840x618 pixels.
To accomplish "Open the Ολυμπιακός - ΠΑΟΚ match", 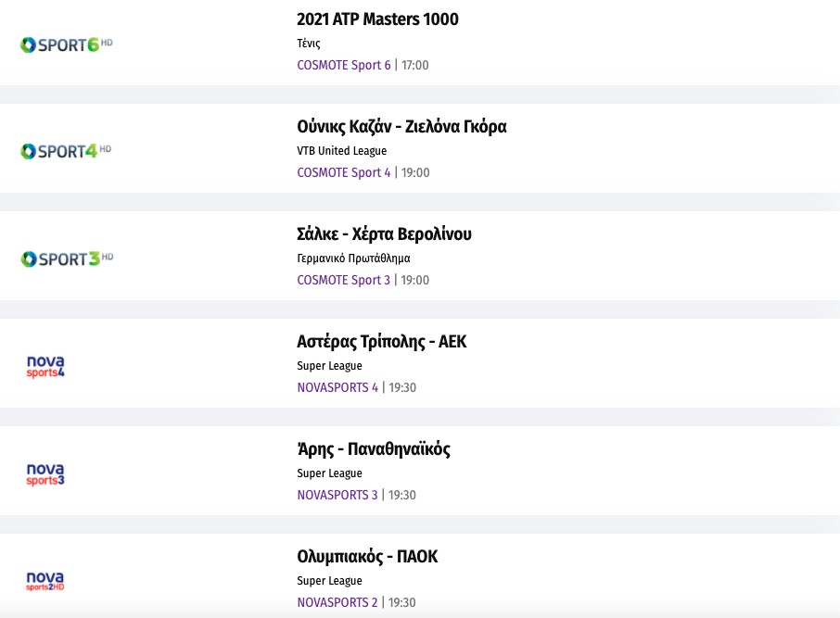I will click(x=367, y=557).
